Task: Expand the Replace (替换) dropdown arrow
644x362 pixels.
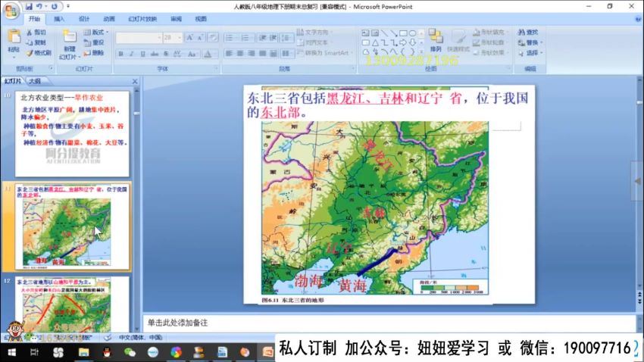Action: [x=542, y=42]
